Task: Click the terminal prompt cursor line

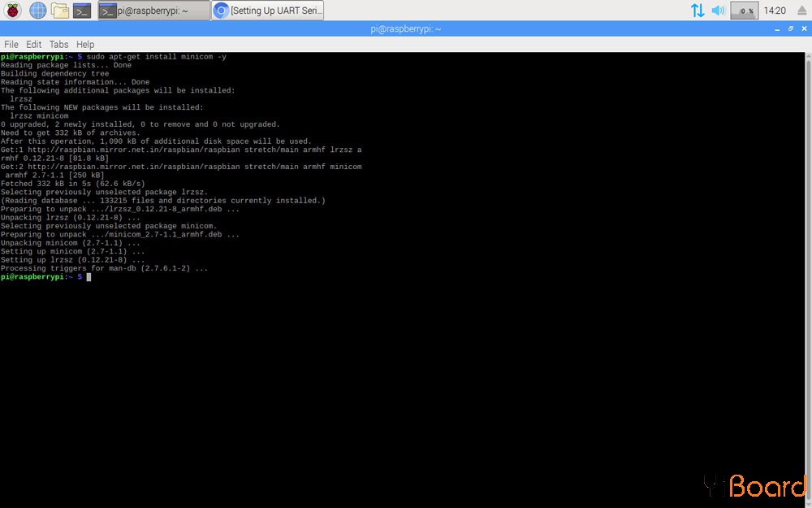Action: [x=89, y=277]
